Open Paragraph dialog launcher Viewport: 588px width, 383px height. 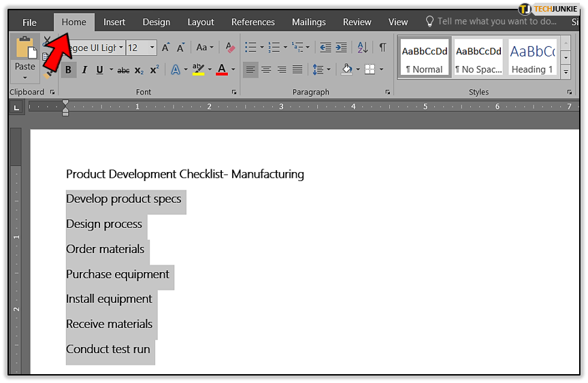click(388, 93)
